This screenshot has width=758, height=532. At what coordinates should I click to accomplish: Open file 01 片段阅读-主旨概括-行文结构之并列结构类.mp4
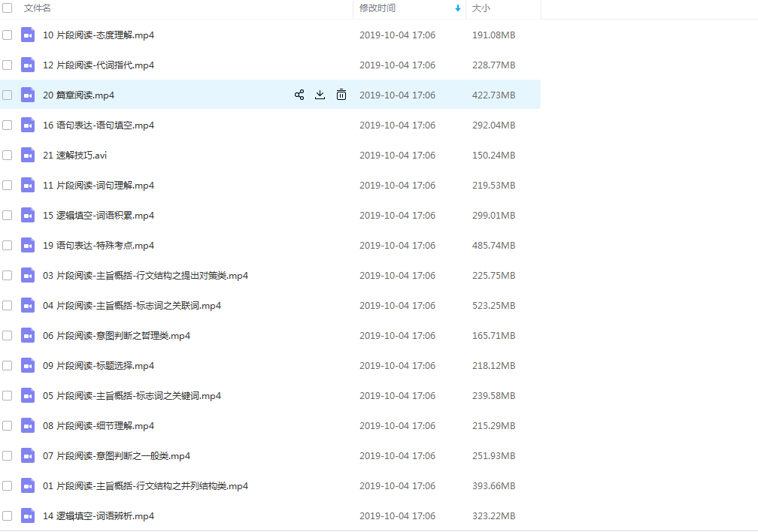[145, 485]
